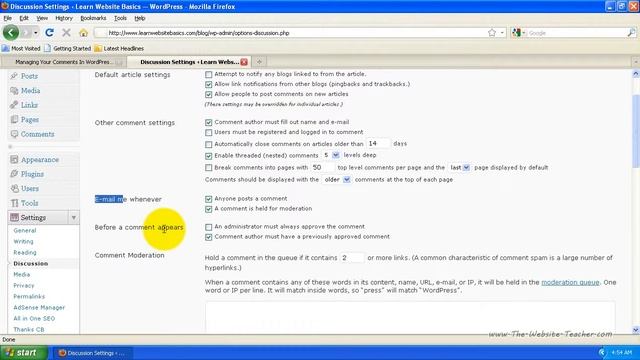Collapse the Settings menu arrow
Screen dimensions: 640x360
[x=73, y=218]
